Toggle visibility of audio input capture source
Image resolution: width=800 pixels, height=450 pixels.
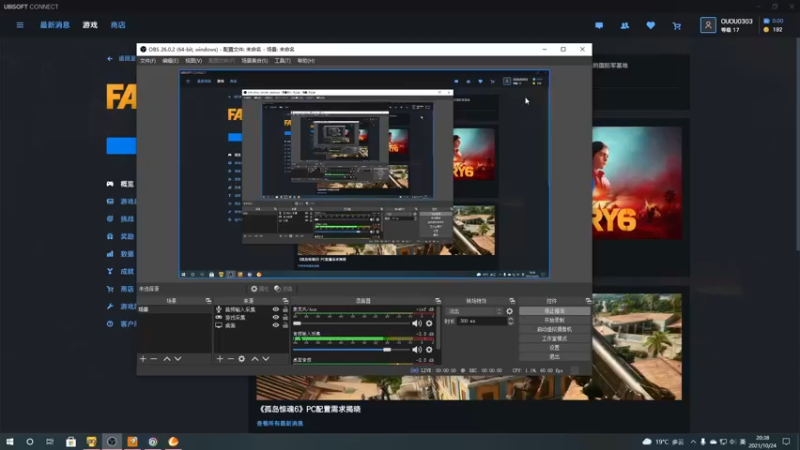(276, 309)
